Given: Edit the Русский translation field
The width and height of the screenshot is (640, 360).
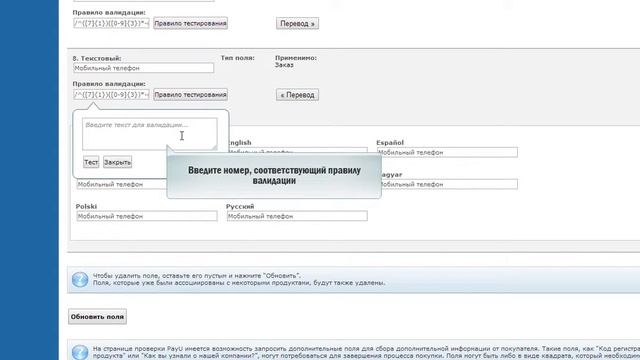Looking at the screenshot, I should click(x=297, y=216).
